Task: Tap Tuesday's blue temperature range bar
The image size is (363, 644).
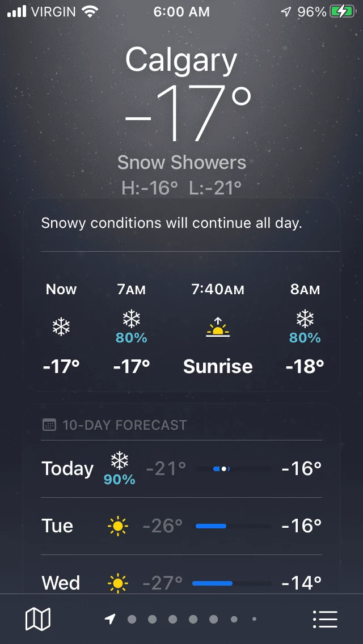Action: pos(212,526)
